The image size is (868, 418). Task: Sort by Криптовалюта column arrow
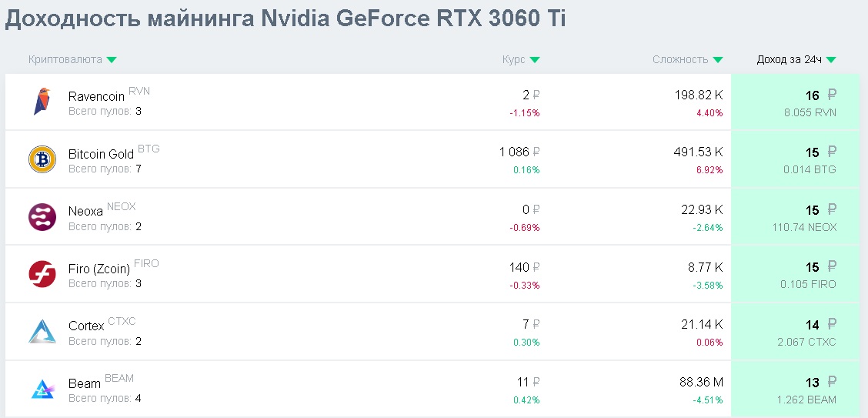[112, 60]
